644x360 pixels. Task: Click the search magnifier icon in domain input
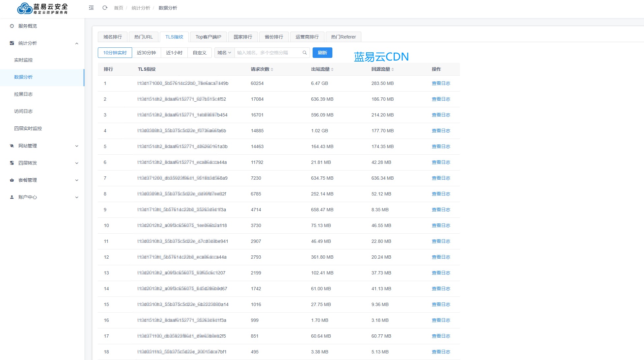304,53
